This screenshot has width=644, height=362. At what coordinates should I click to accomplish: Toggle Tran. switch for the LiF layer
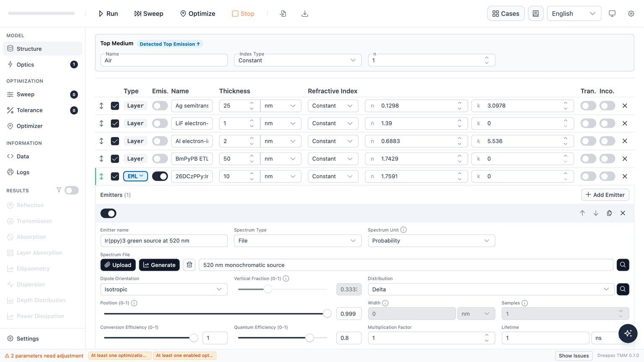tap(588, 123)
